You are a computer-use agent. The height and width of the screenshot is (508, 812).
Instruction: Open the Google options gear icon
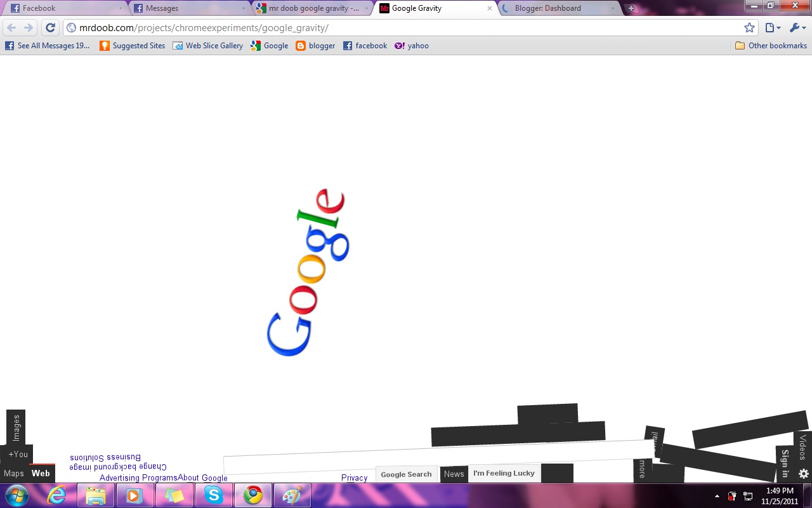point(803,474)
